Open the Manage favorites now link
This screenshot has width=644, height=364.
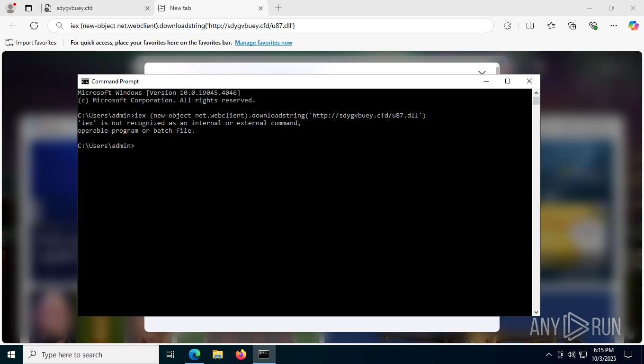click(x=263, y=43)
